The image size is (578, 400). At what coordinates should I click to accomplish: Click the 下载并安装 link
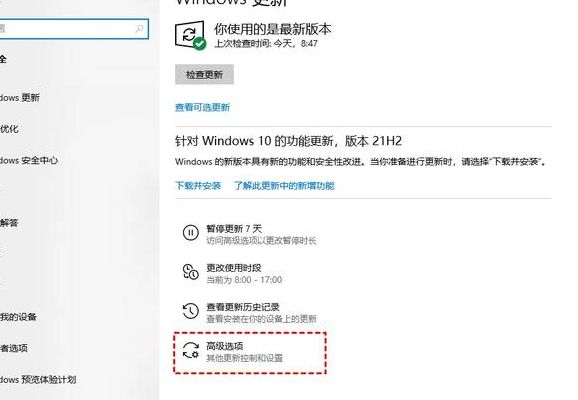point(198,185)
